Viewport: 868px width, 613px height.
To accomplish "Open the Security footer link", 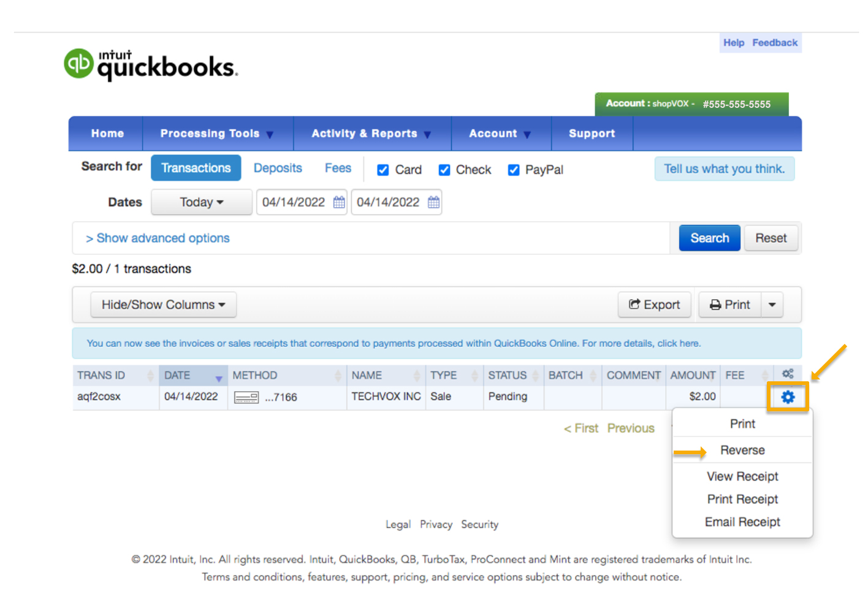I will click(480, 525).
